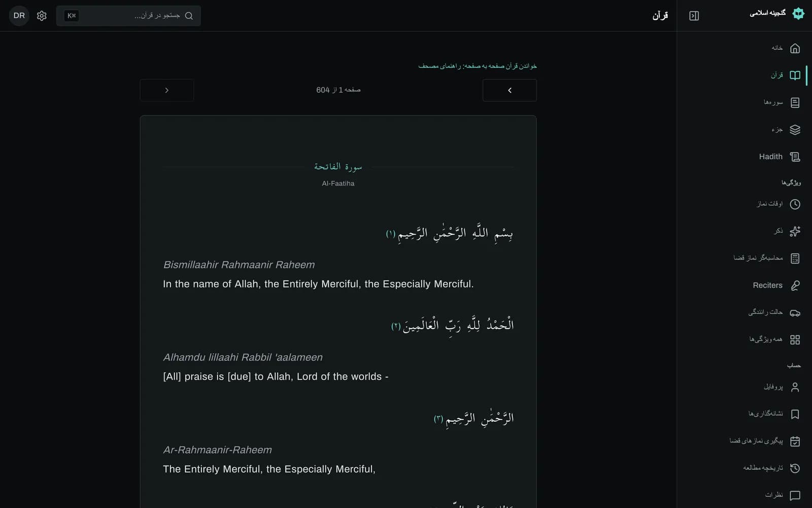
Task: Click transliteration "Alhamdu lillaahi Rabbil 'aalameen"
Action: (x=243, y=357)
